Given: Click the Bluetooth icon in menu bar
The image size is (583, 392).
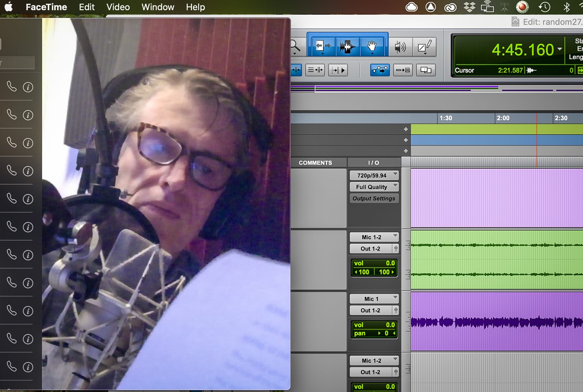Looking at the screenshot, I should pos(566,7).
